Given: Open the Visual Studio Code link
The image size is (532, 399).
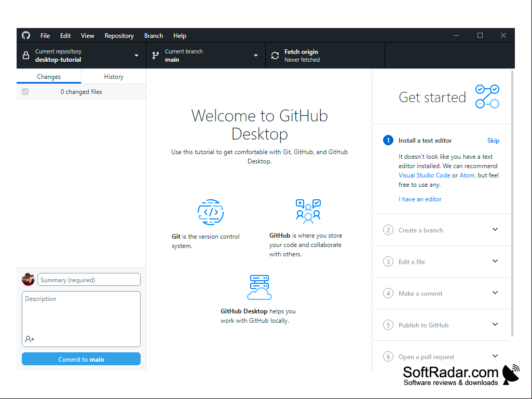Looking at the screenshot, I should [424, 175].
